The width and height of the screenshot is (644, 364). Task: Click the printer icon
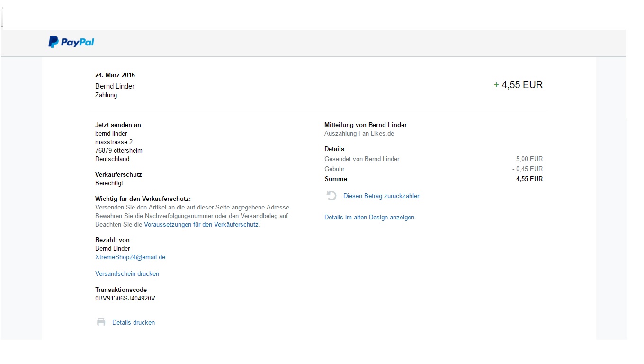pyautogui.click(x=101, y=322)
